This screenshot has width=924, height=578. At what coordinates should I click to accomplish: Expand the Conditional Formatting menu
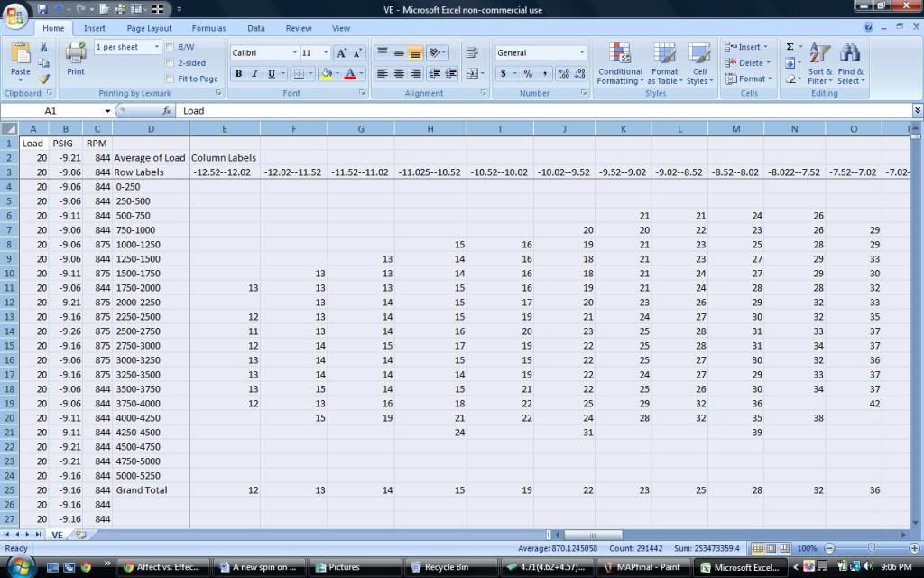620,63
